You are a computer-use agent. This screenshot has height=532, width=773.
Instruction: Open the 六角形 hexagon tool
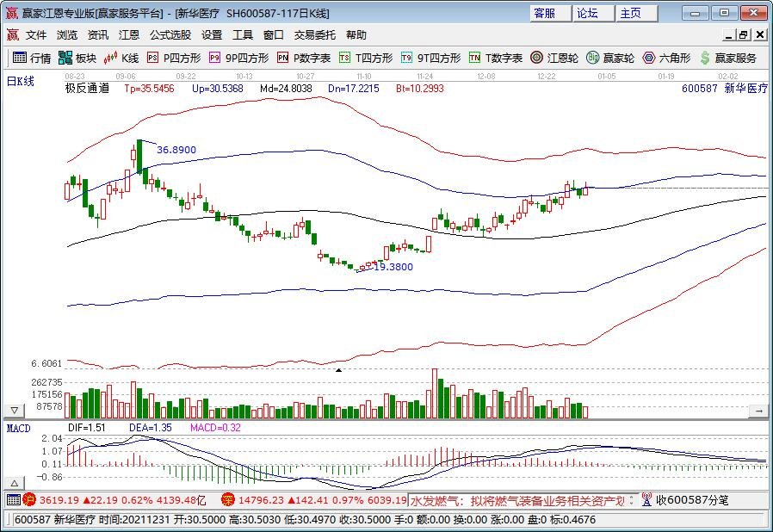point(666,59)
